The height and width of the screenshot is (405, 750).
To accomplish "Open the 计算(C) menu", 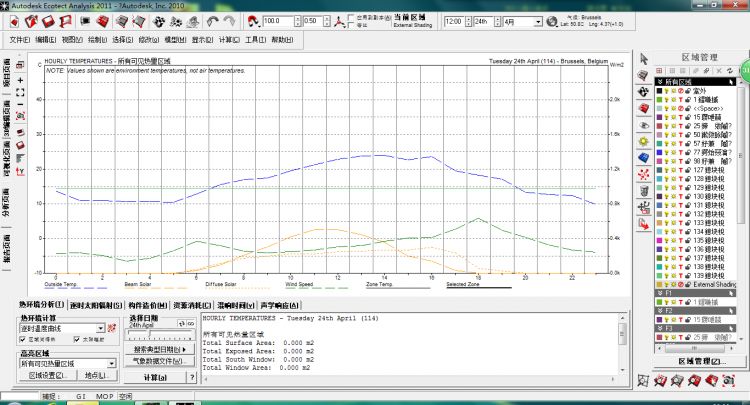I will click(229, 40).
